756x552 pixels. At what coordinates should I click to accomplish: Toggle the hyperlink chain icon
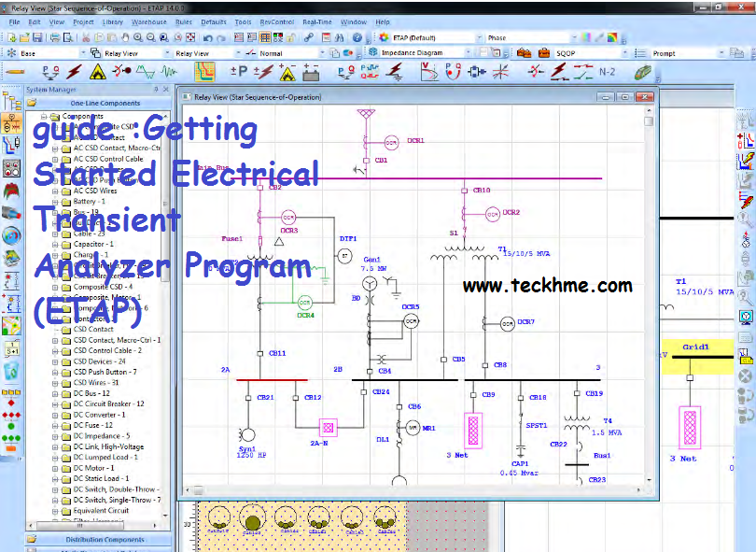(x=309, y=37)
